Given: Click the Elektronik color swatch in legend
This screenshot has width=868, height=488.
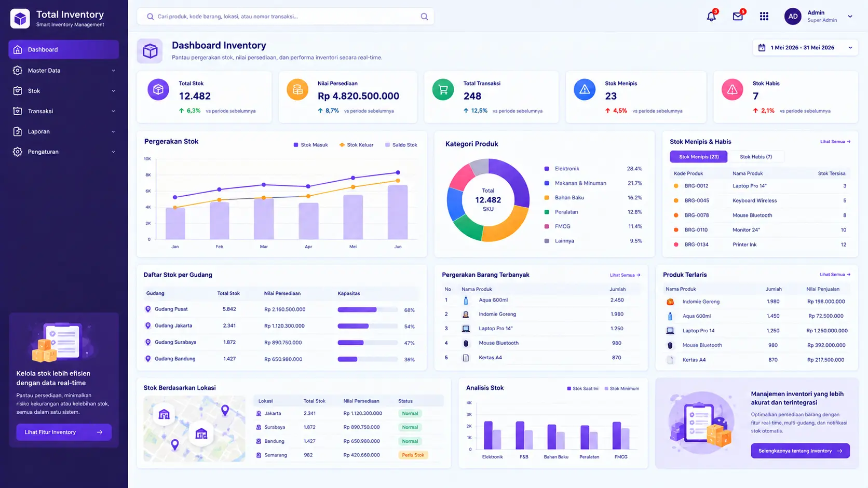Looking at the screenshot, I should click(x=547, y=169).
